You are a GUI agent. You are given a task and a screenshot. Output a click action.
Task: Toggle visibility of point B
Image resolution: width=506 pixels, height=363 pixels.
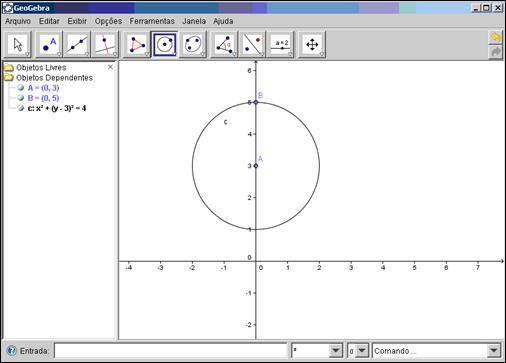21,98
